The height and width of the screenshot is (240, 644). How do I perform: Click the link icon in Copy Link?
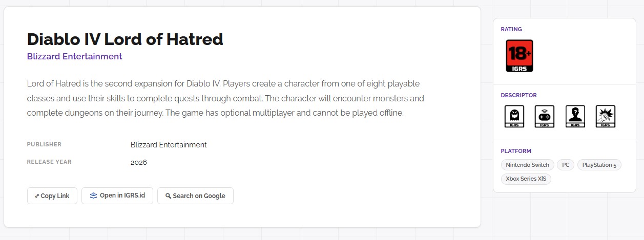click(x=37, y=196)
